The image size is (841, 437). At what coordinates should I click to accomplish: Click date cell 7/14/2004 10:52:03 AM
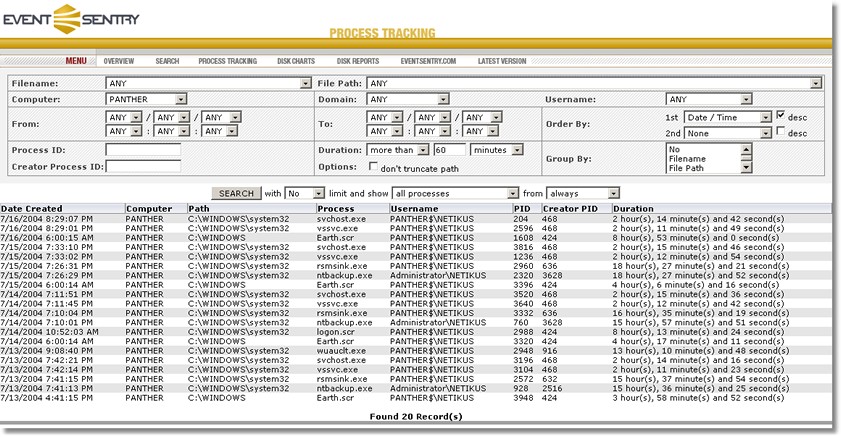point(49,332)
